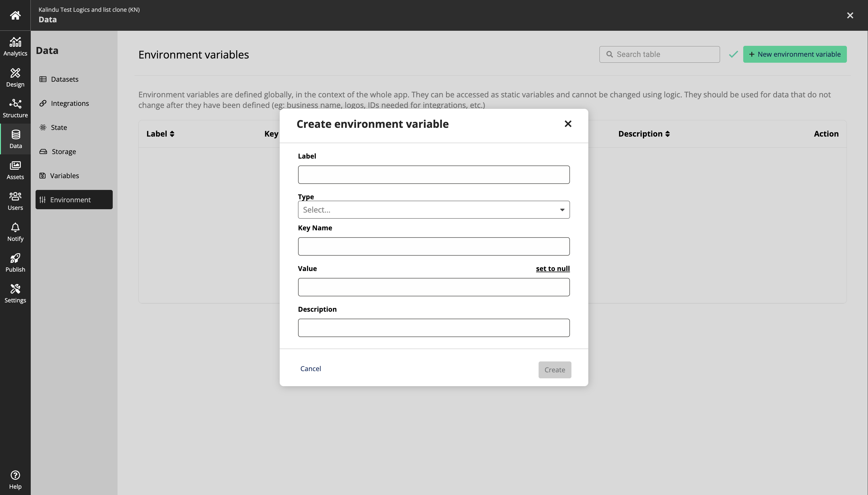Screen dimensions: 868x495
Task: Open Structure section in sidebar
Action: (15, 108)
